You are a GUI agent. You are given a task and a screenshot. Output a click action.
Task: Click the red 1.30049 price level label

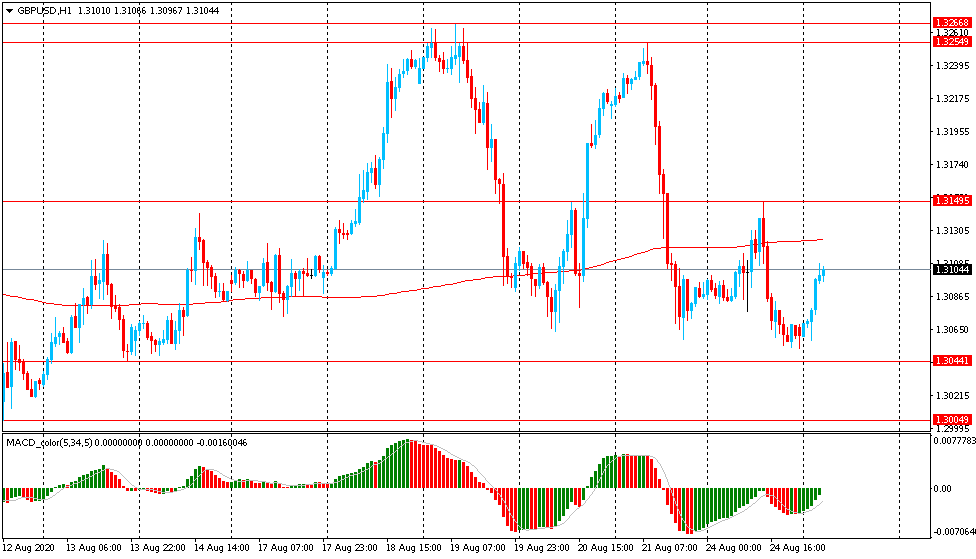[x=952, y=420]
